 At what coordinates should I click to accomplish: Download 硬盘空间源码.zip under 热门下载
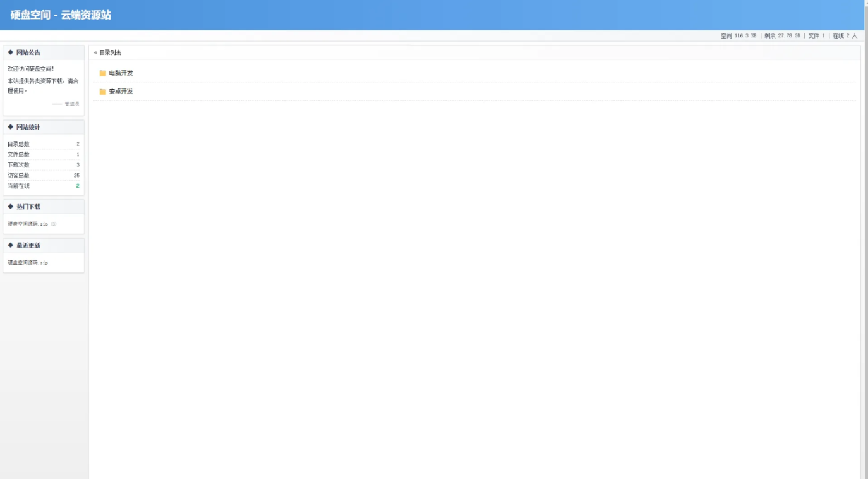[28, 224]
